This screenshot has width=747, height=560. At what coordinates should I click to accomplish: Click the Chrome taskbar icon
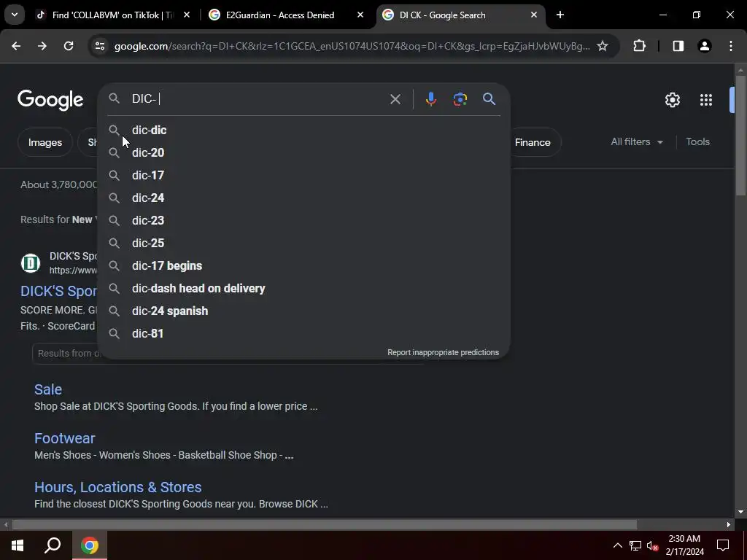coord(90,545)
